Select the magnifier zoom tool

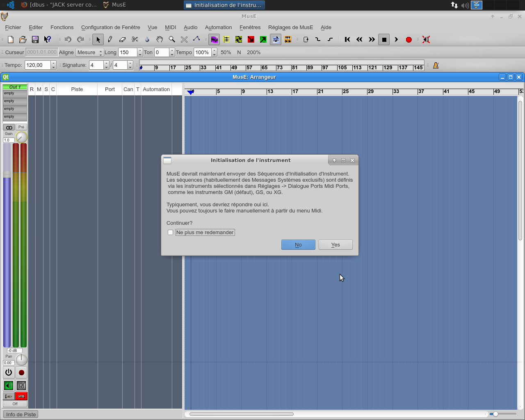172,39
